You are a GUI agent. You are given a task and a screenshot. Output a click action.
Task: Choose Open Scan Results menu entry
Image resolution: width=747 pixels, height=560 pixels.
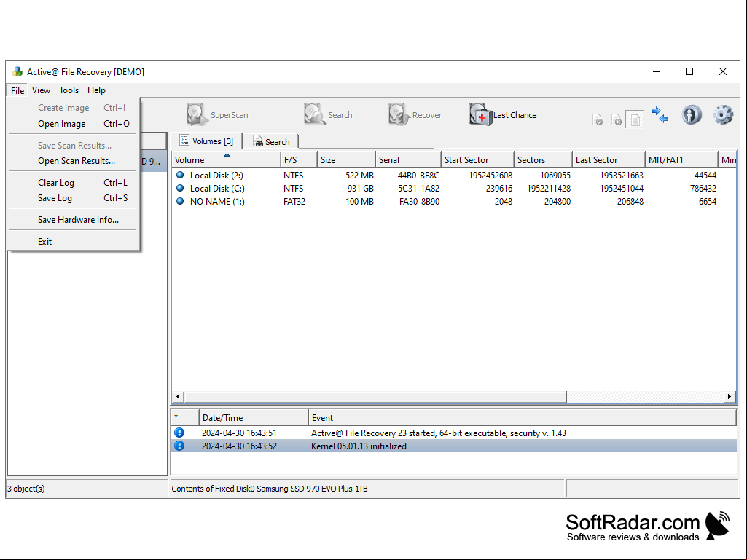74,160
